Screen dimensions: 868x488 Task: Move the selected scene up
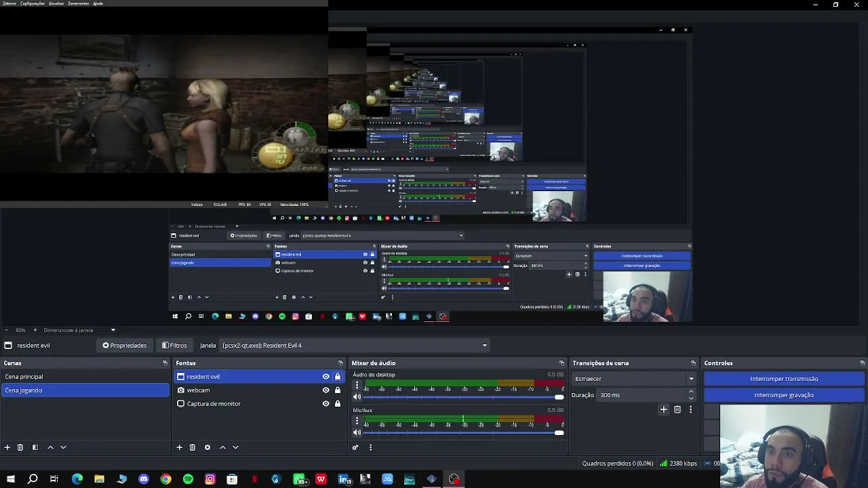coord(50,447)
